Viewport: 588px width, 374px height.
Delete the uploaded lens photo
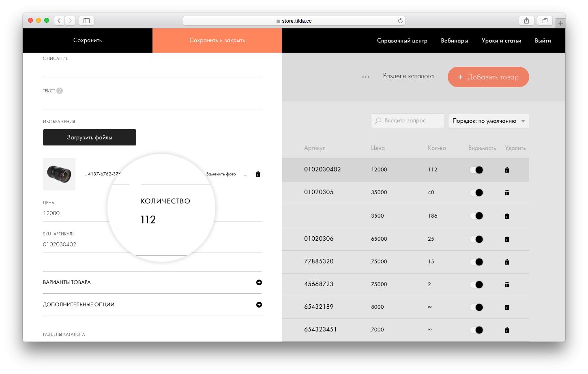point(258,174)
